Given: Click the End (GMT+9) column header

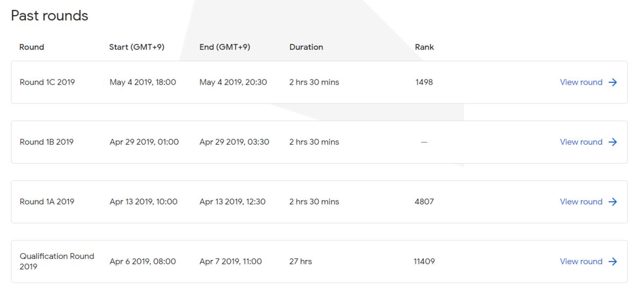Looking at the screenshot, I should (225, 47).
